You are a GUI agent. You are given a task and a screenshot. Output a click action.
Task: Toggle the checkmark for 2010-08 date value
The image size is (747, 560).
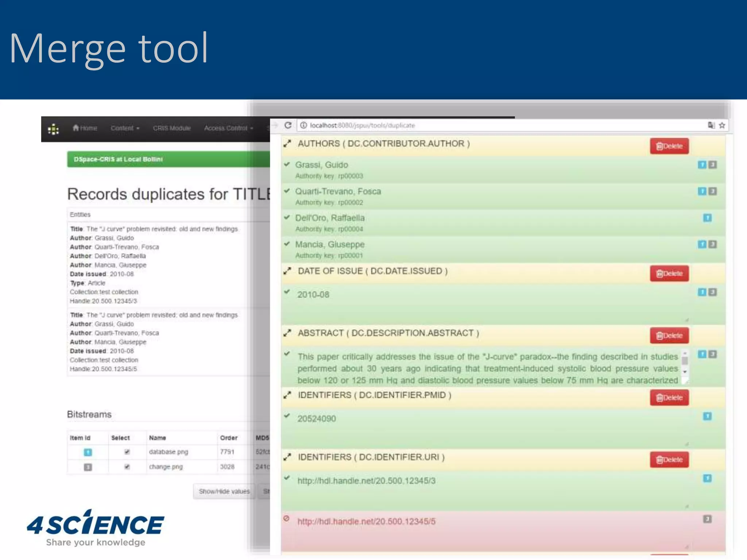click(287, 292)
